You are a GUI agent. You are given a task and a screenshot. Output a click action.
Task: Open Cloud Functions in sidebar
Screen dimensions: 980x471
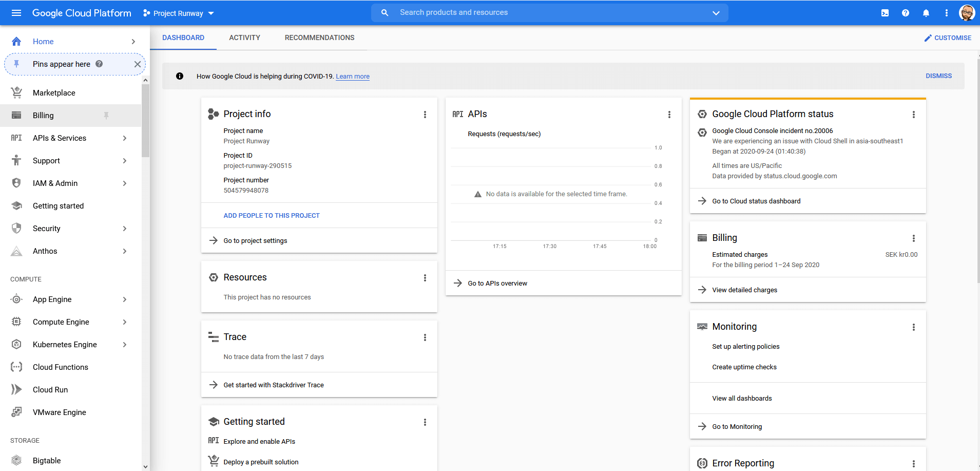pyautogui.click(x=61, y=367)
